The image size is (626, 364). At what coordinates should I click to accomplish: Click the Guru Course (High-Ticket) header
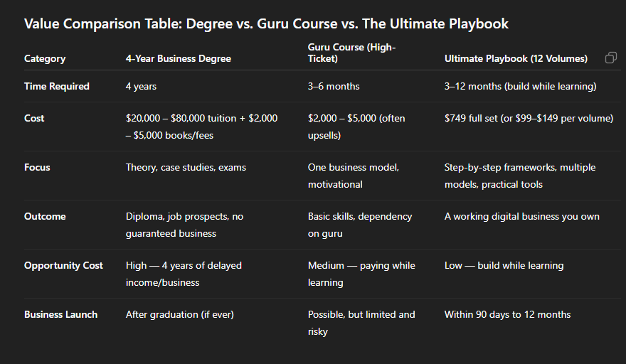351,53
